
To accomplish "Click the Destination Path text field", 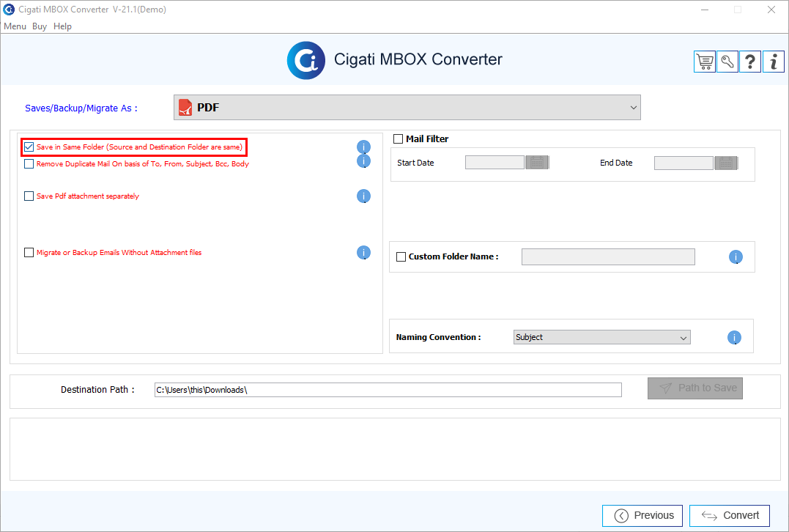I will pyautogui.click(x=388, y=390).
